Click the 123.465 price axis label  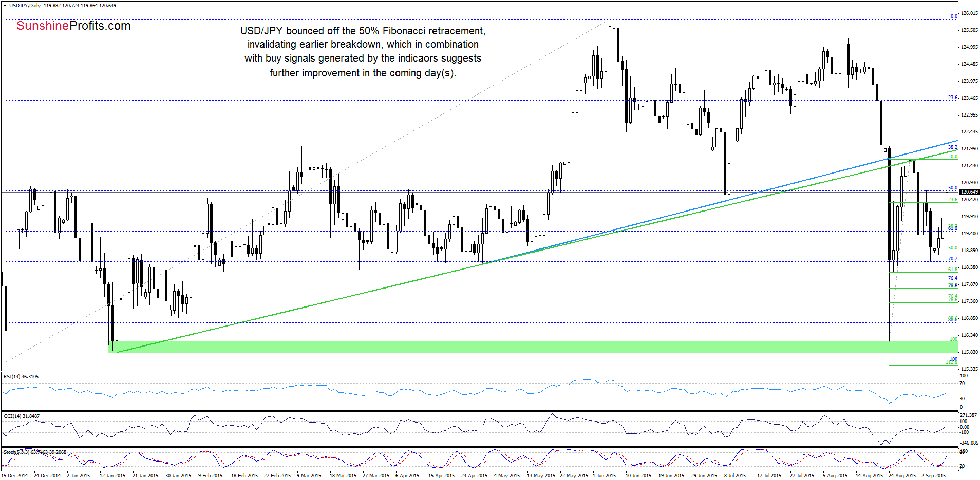pos(969,98)
